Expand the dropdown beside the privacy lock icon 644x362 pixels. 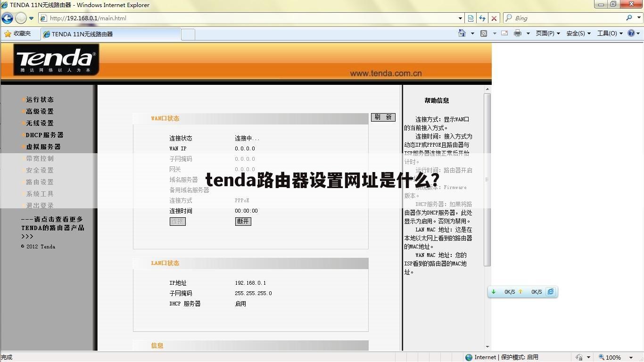[588, 357]
